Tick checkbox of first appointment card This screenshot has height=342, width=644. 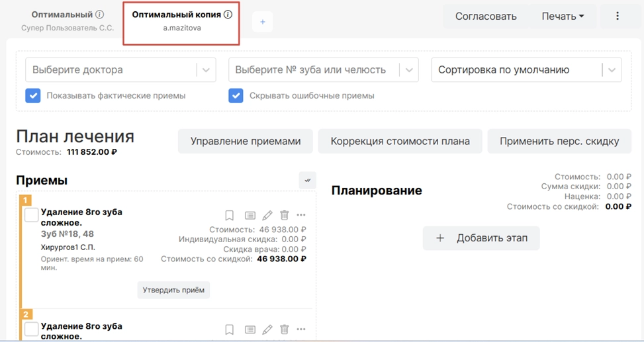coord(32,215)
